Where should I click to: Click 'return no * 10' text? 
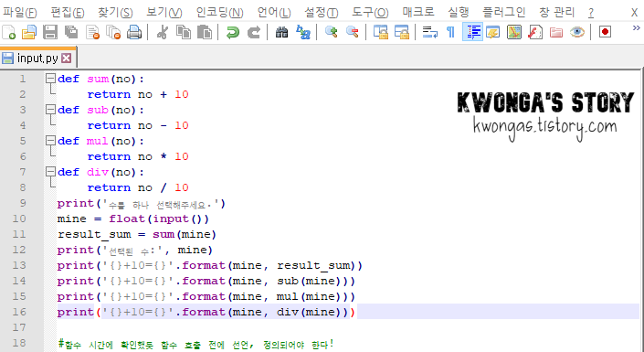click(x=138, y=156)
